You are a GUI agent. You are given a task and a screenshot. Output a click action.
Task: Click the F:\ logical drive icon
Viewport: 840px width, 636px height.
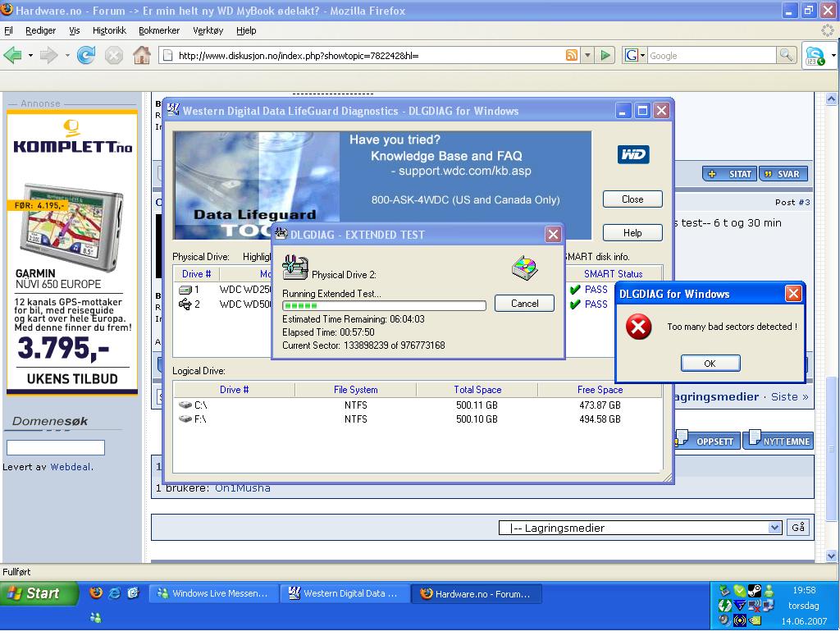[x=185, y=419]
